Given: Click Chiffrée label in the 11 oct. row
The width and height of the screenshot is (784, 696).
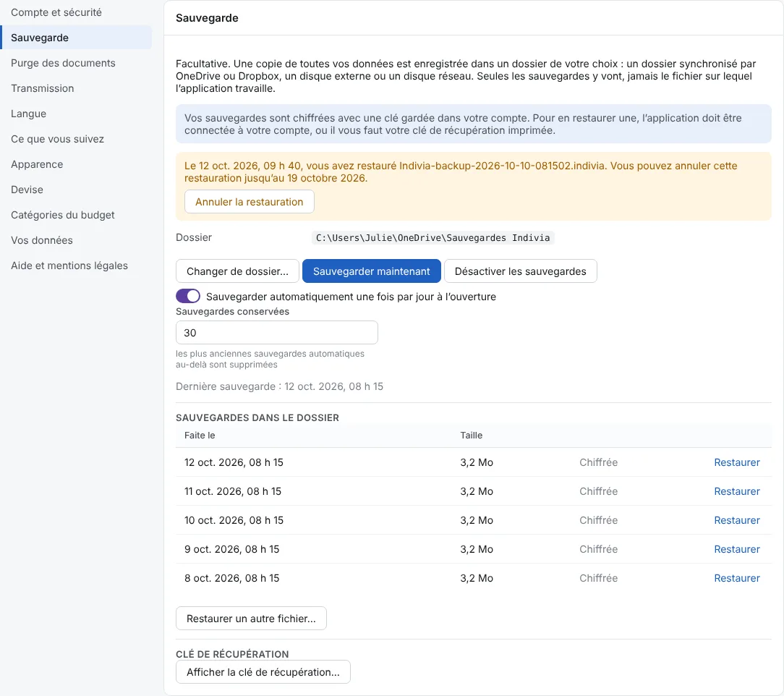Looking at the screenshot, I should click(x=599, y=491).
